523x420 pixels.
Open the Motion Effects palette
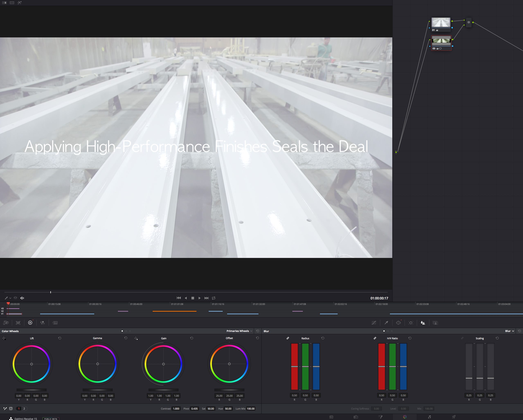click(x=55, y=323)
